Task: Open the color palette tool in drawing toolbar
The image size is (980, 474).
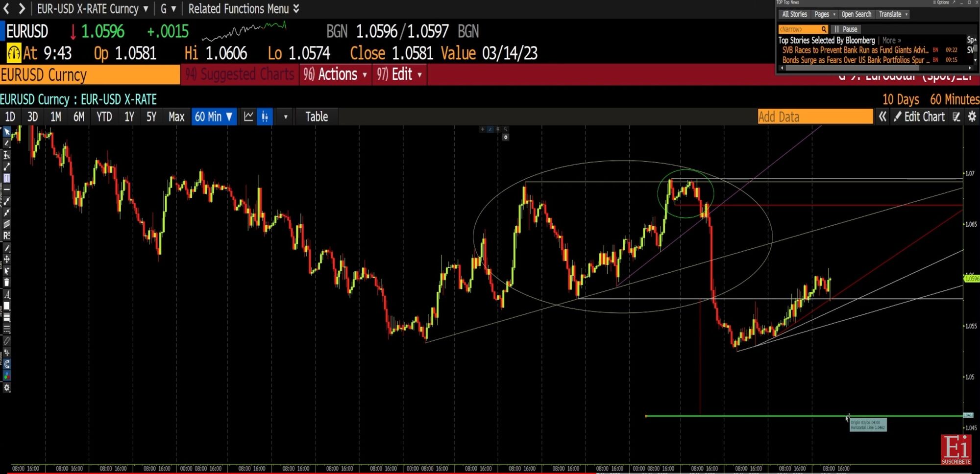Action: (7, 376)
